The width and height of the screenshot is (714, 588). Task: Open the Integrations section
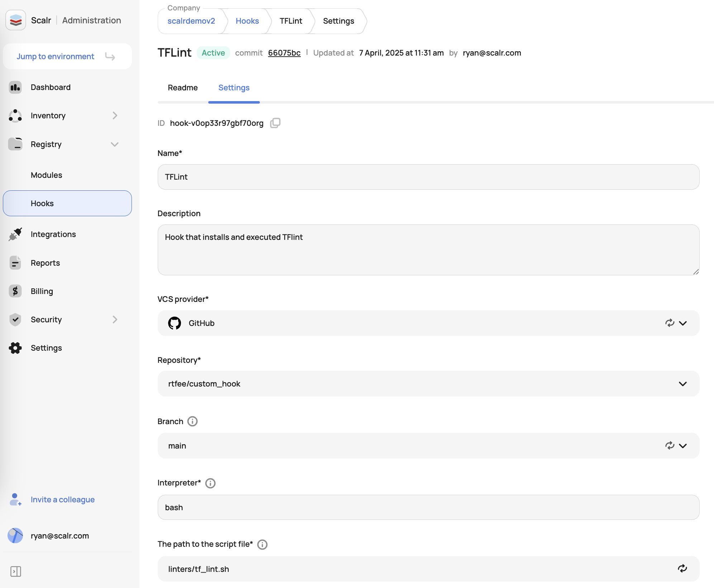tap(53, 234)
